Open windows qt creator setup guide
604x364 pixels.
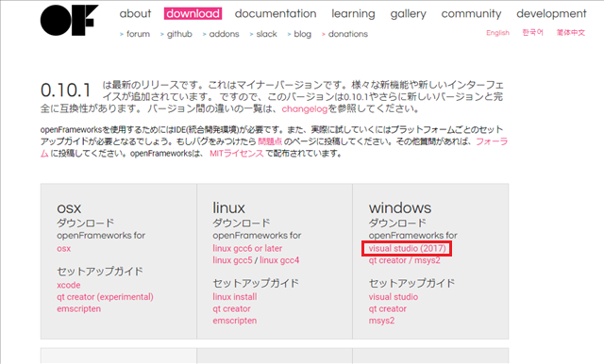point(388,309)
